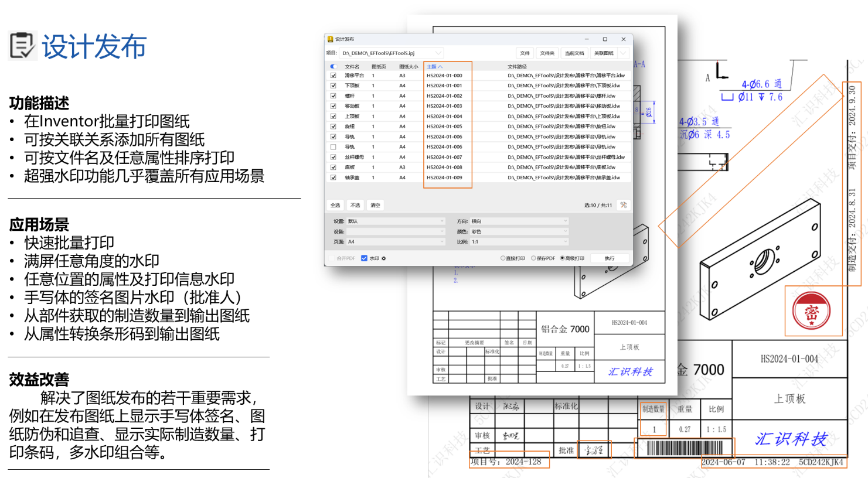
Task: Click the 全选 select all button
Action: [335, 206]
